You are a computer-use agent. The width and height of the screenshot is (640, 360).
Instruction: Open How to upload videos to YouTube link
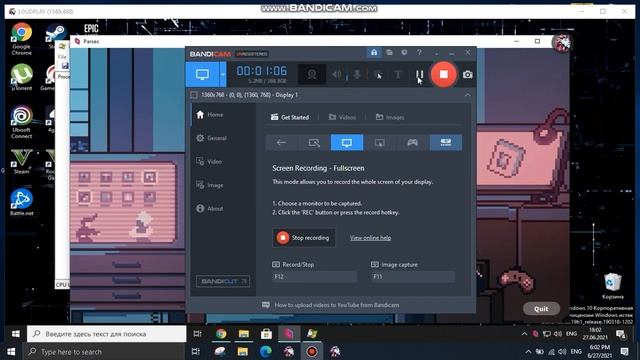tap(337, 305)
